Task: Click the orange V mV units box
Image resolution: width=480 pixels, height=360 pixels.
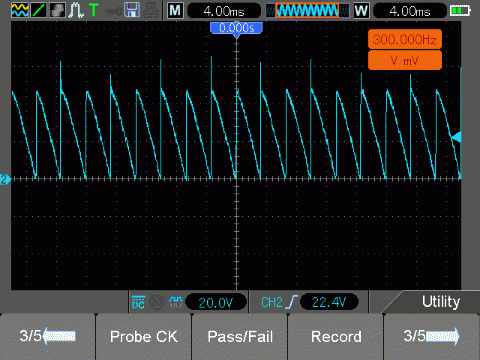Action: pyautogui.click(x=405, y=60)
